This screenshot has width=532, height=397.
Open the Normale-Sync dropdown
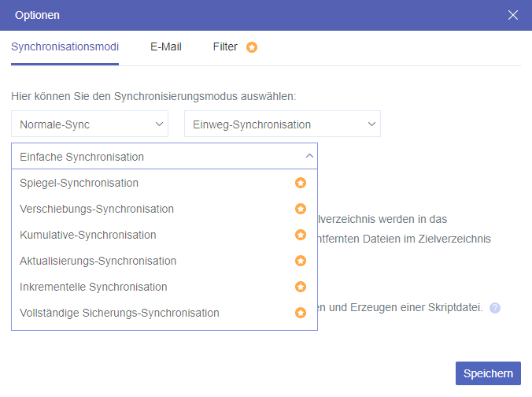(90, 124)
